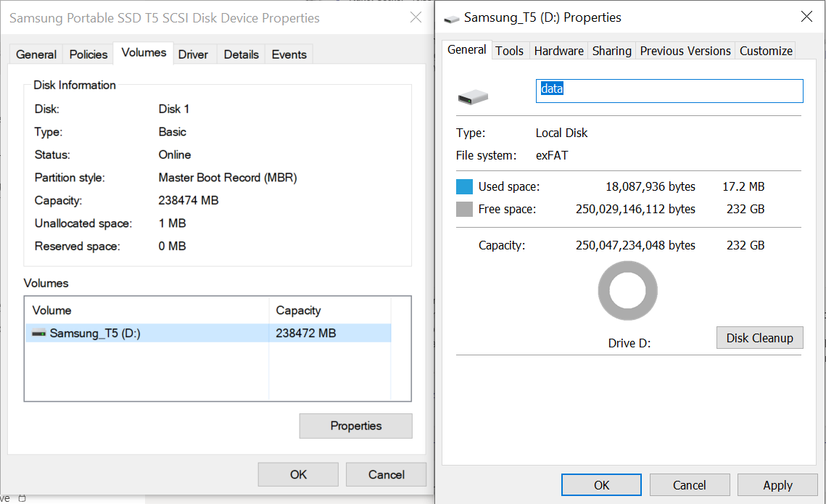Viewport: 826px width, 504px height.
Task: Click the drive icon in the D: Properties title bar
Action: click(452, 20)
